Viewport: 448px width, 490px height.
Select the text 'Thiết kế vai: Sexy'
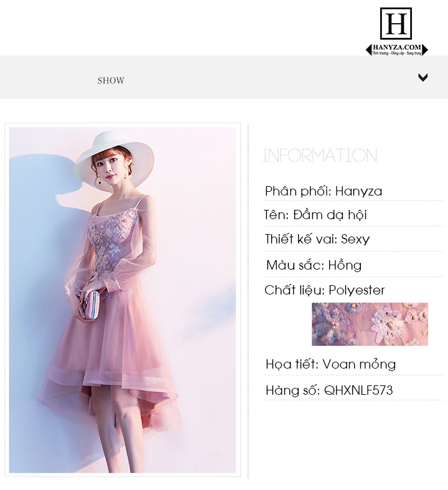[317, 239]
